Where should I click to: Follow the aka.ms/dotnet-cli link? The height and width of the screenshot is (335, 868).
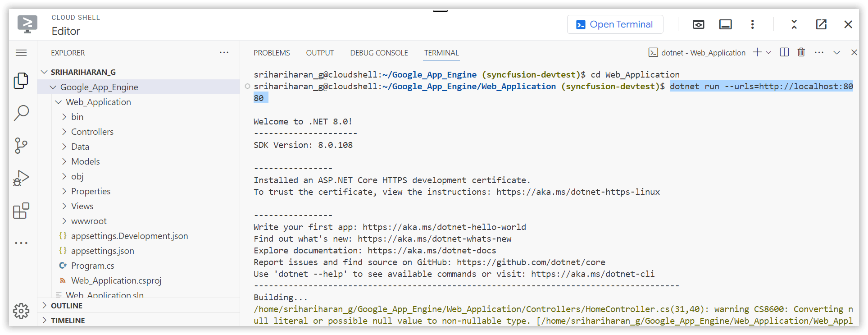pyautogui.click(x=593, y=274)
